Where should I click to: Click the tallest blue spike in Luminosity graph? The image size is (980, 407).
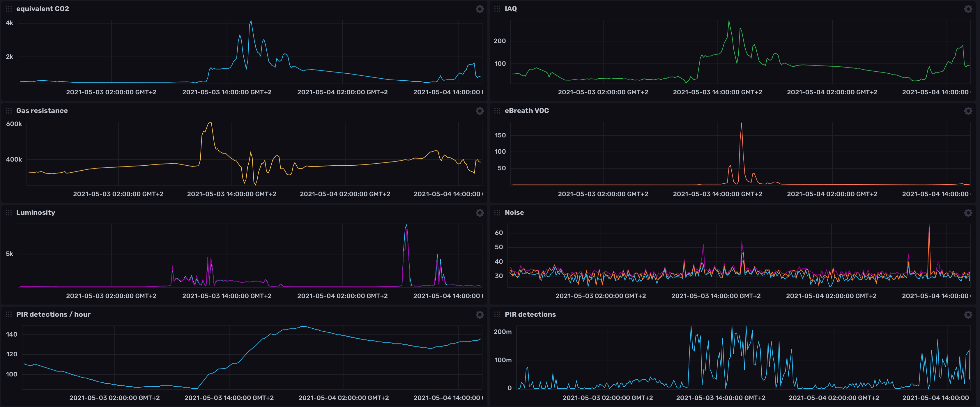pyautogui.click(x=407, y=225)
